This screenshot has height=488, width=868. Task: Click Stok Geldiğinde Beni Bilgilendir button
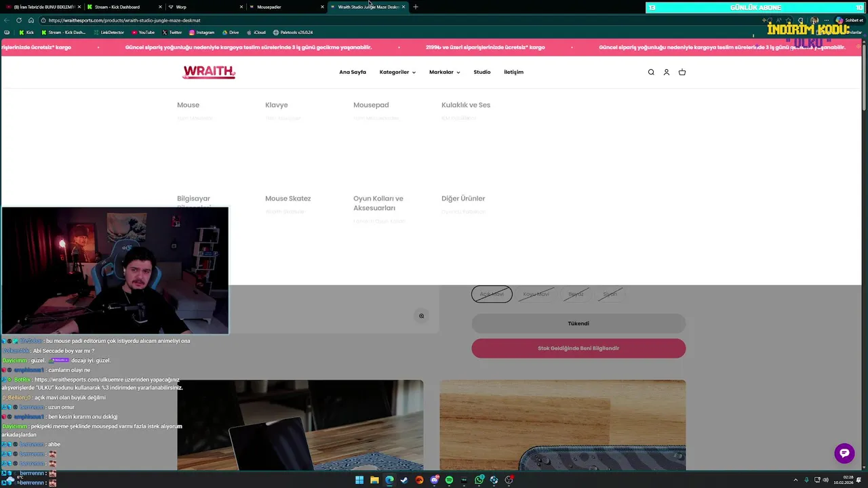578,348
